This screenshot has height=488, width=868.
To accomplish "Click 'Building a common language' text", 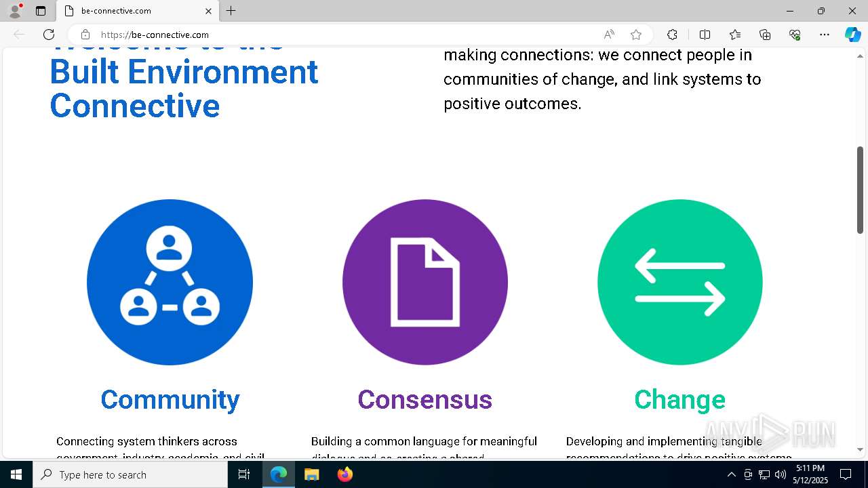I will tap(424, 441).
